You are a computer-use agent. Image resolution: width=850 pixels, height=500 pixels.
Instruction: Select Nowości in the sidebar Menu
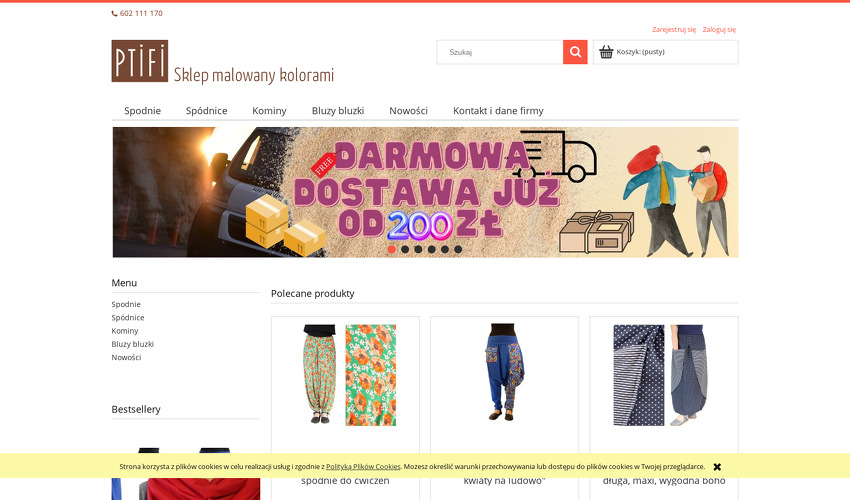[x=126, y=357]
